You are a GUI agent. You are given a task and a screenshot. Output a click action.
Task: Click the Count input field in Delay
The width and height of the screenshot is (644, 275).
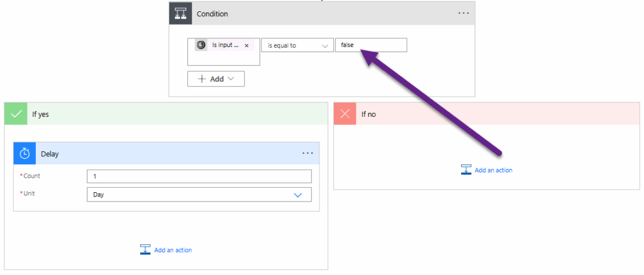(199, 176)
